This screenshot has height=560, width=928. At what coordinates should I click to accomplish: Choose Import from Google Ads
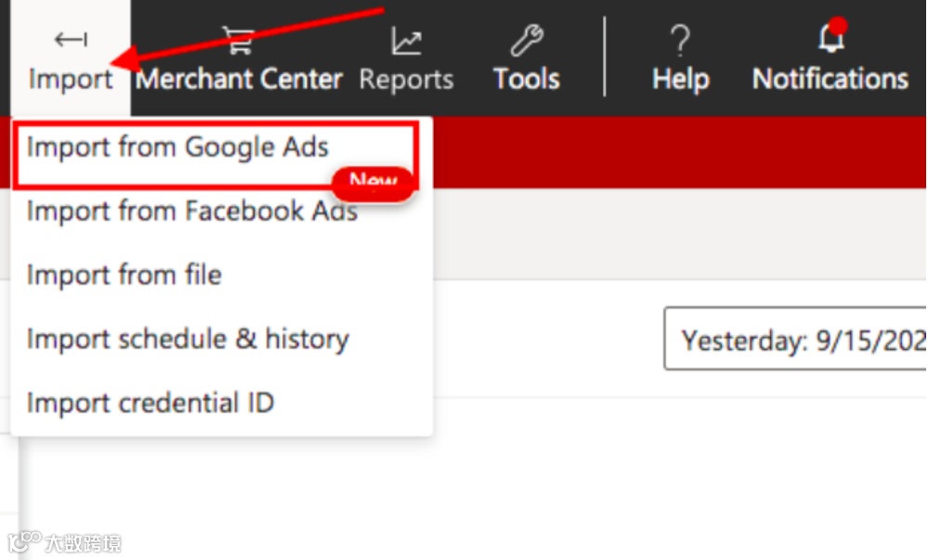[x=177, y=148]
